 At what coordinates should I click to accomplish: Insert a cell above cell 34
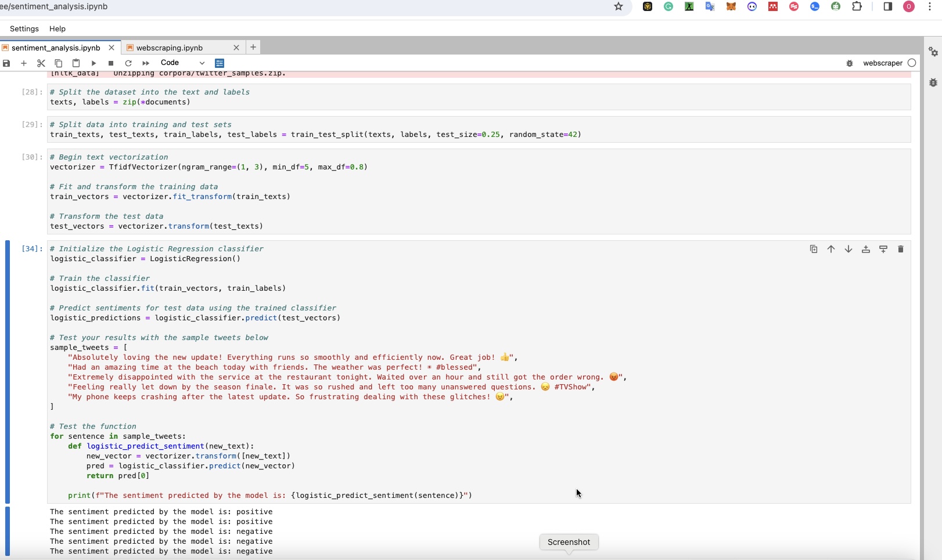point(866,249)
